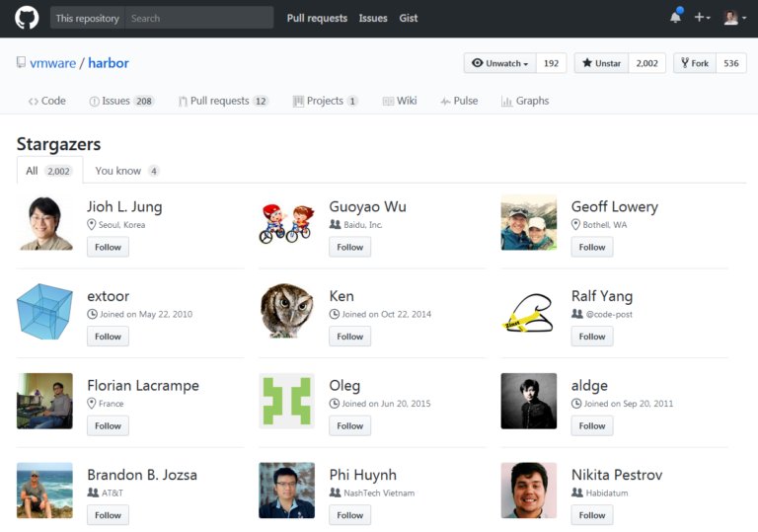
Task: Follow Geoff Lowery
Action: tap(592, 247)
